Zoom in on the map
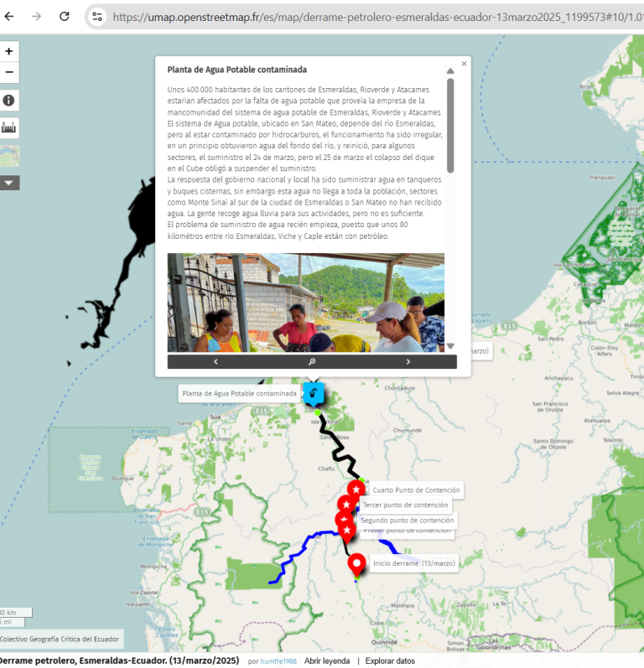The image size is (644, 668). pyautogui.click(x=8, y=51)
